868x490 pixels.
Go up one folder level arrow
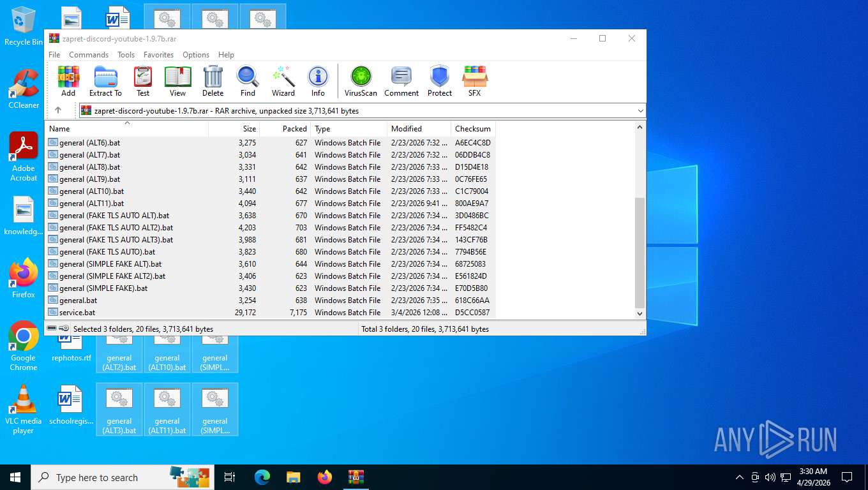coord(58,110)
